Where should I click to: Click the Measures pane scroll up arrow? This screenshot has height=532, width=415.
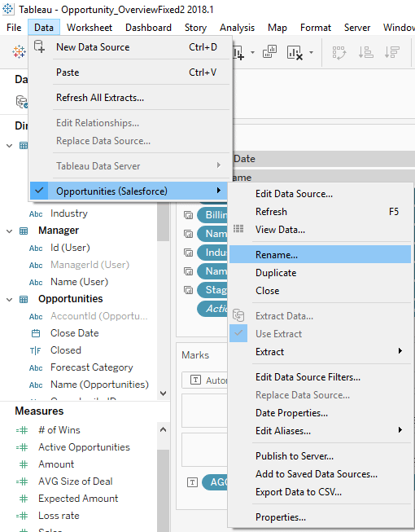click(x=164, y=430)
